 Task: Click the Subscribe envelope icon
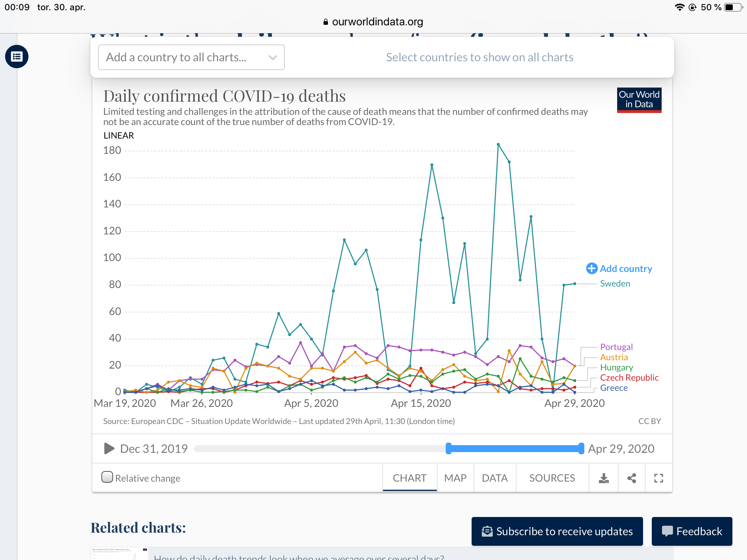487,531
